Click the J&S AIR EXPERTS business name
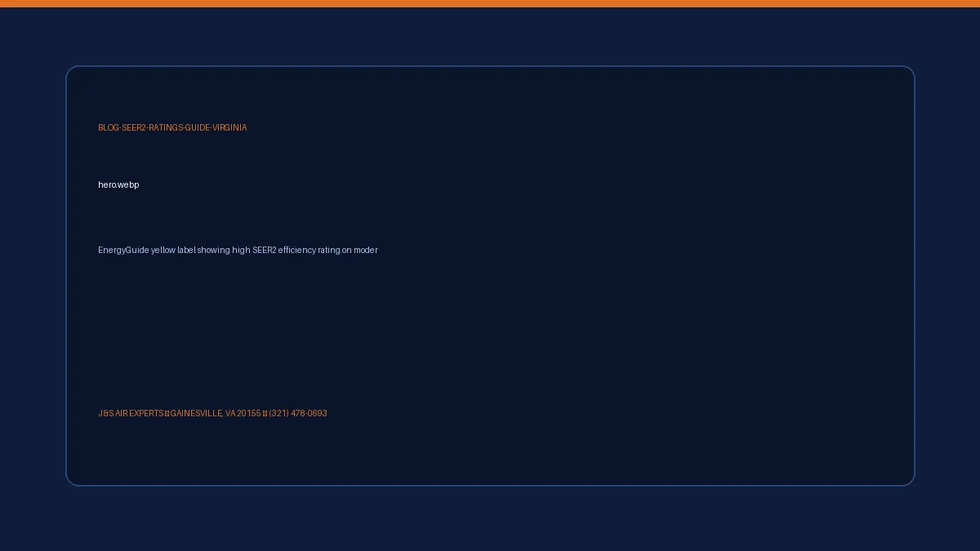Image resolution: width=980 pixels, height=551 pixels. tap(131, 414)
